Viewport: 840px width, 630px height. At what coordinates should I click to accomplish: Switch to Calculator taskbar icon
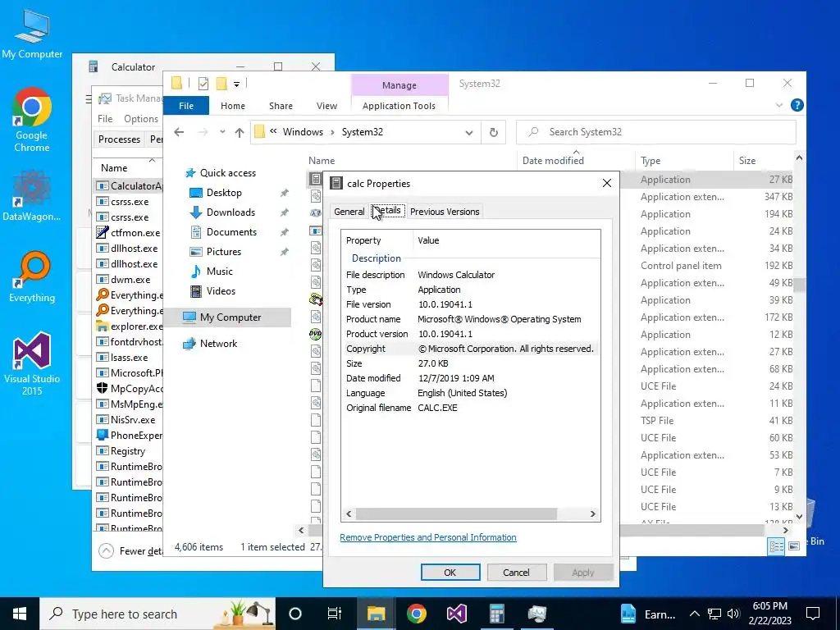(496, 614)
